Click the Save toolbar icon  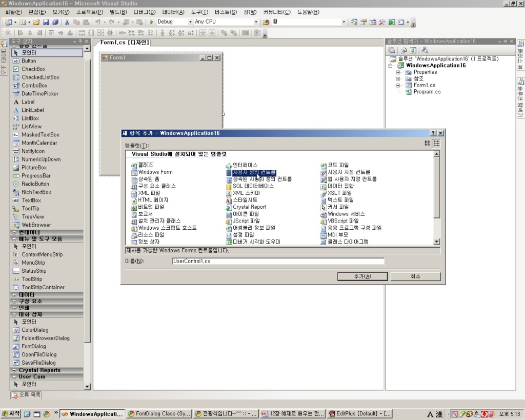click(x=46, y=22)
